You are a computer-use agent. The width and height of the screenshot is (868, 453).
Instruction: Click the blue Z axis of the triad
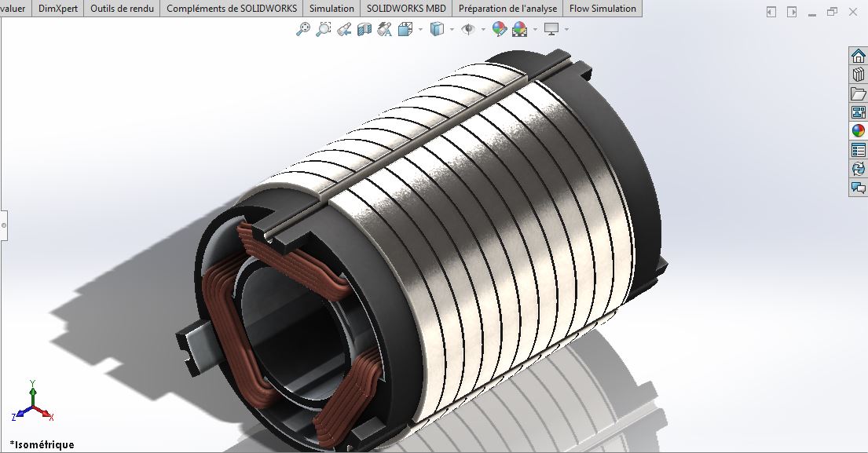(x=21, y=413)
